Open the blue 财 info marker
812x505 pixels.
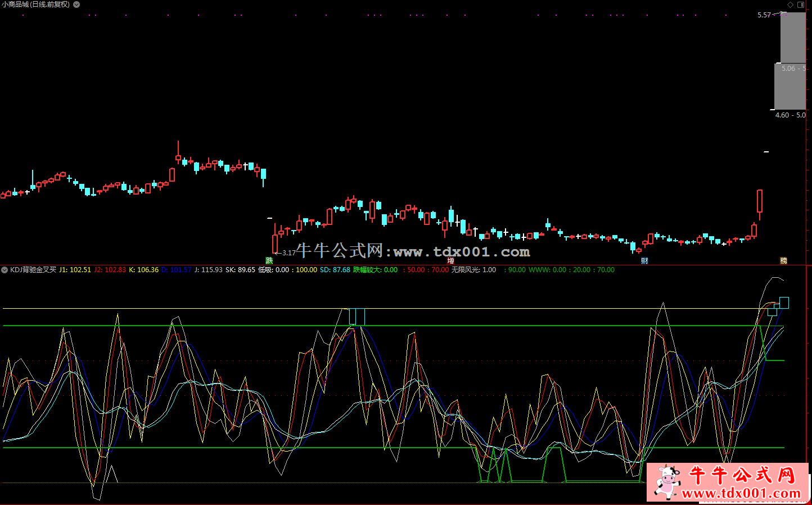coord(644,260)
